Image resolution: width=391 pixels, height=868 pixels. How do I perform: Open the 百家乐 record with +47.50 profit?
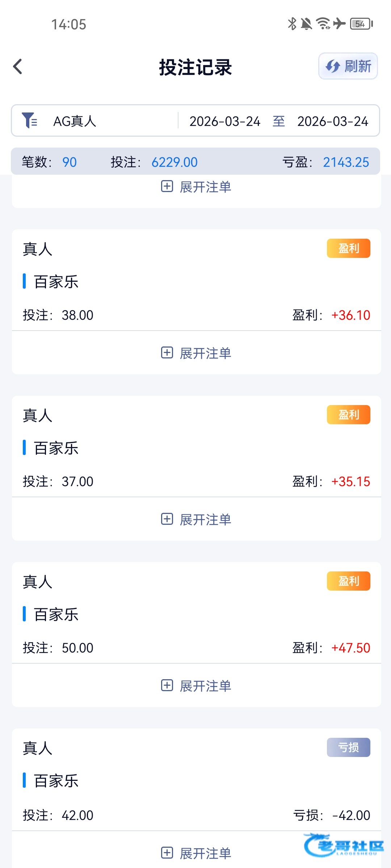coord(56,614)
